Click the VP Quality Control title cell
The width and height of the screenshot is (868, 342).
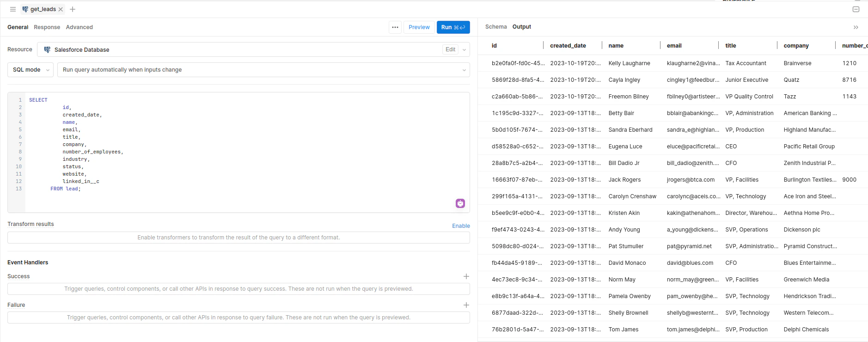[749, 97]
